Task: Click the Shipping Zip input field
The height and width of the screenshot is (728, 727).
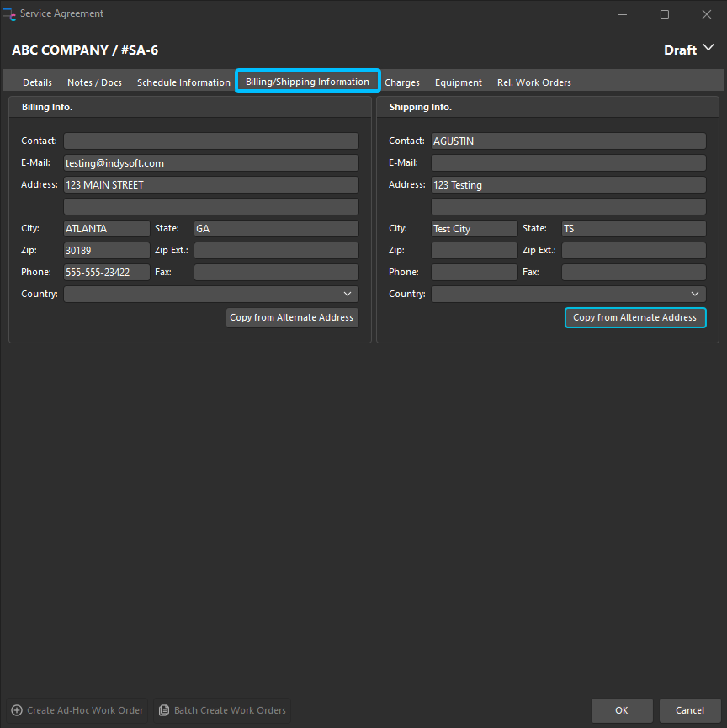Action: pos(475,251)
